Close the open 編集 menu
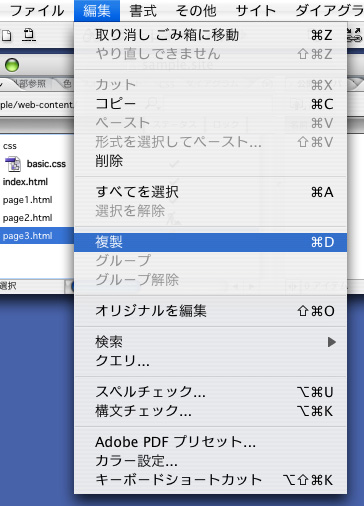 click(x=97, y=11)
